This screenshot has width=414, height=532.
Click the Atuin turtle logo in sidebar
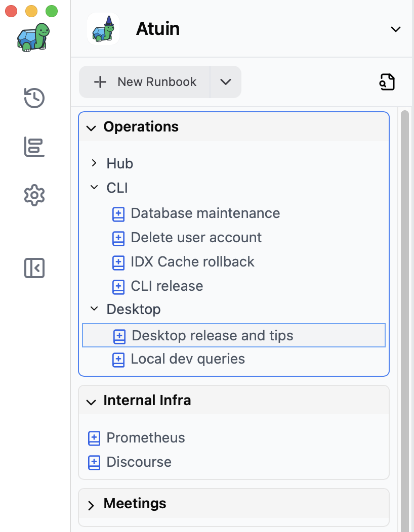coord(33,37)
